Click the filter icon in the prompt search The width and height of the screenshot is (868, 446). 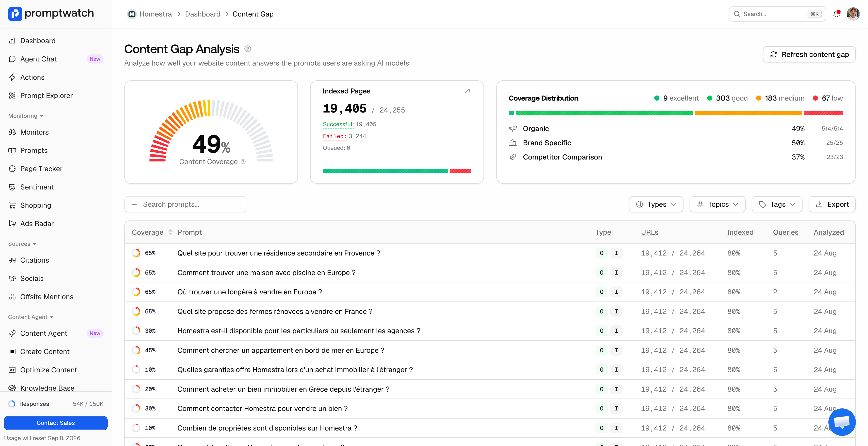135,204
